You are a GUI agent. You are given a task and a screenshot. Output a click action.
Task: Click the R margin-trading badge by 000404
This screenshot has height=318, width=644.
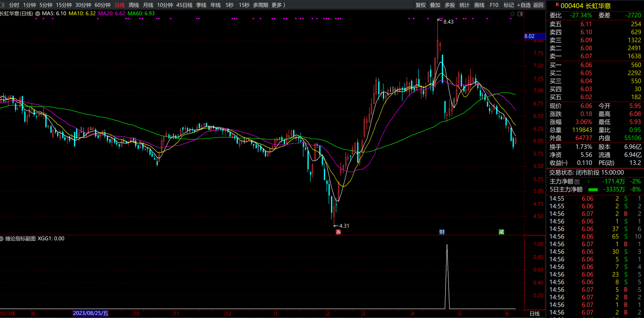click(x=557, y=5)
